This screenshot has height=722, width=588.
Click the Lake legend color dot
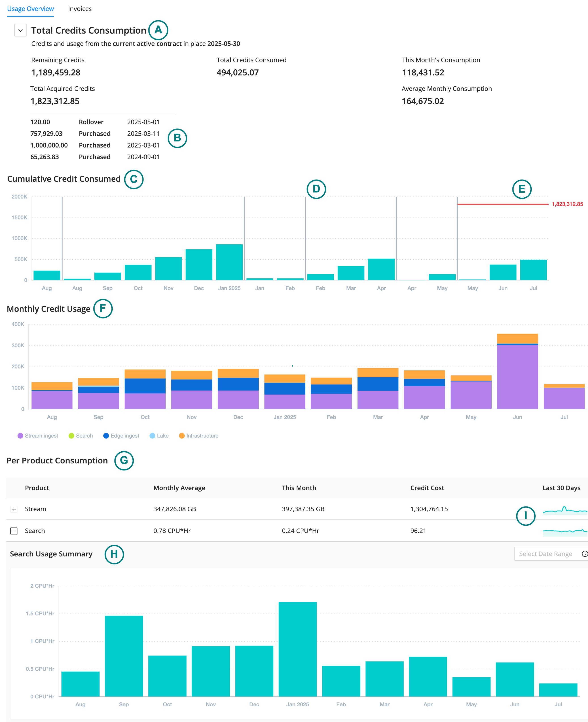(152, 436)
